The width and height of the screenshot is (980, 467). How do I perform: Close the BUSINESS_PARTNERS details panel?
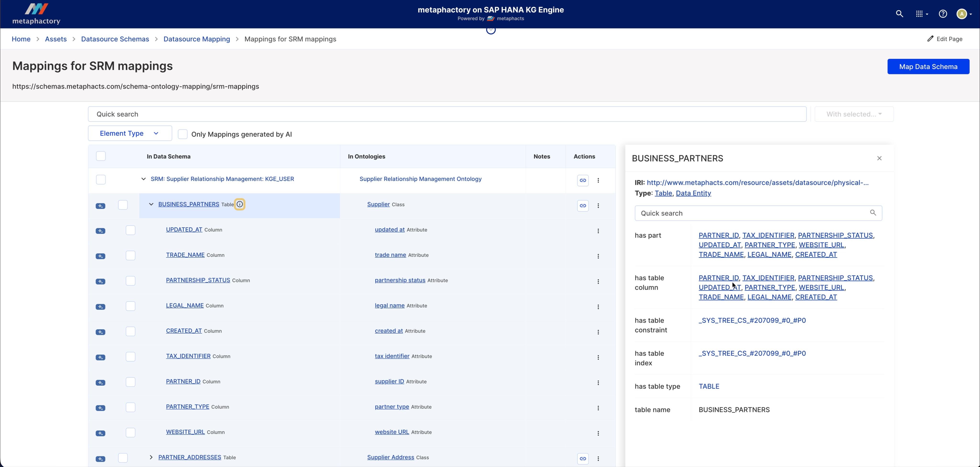879,158
